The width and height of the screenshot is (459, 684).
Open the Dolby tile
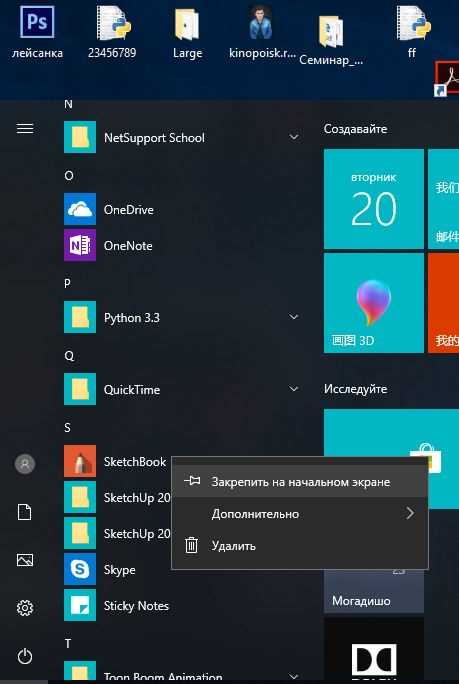pyautogui.click(x=374, y=650)
